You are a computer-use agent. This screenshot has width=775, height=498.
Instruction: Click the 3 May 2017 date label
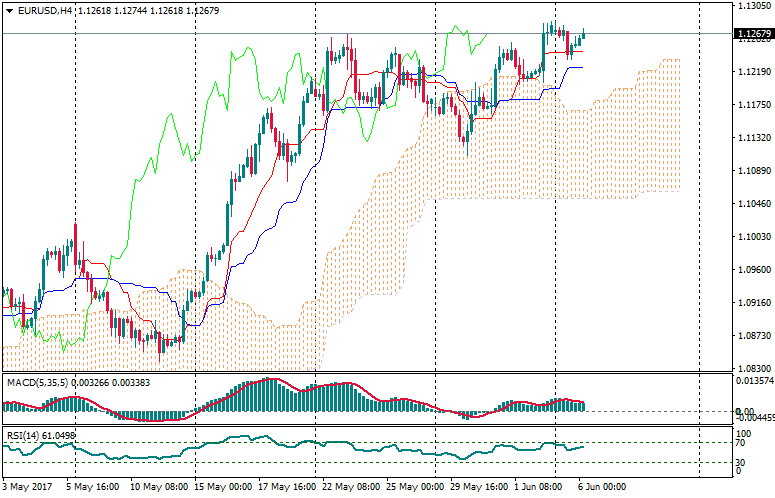coord(27,486)
